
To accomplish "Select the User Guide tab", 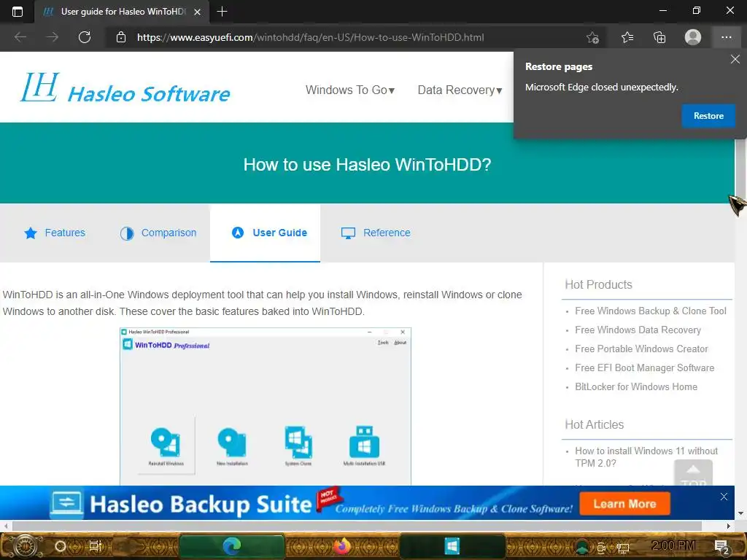I will 265,233.
